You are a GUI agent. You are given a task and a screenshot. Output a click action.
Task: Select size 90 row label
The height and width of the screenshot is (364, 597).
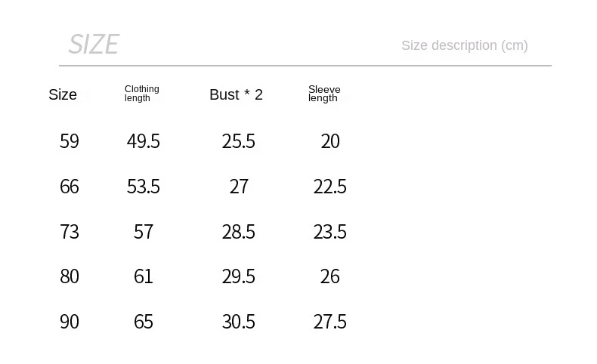pos(70,322)
